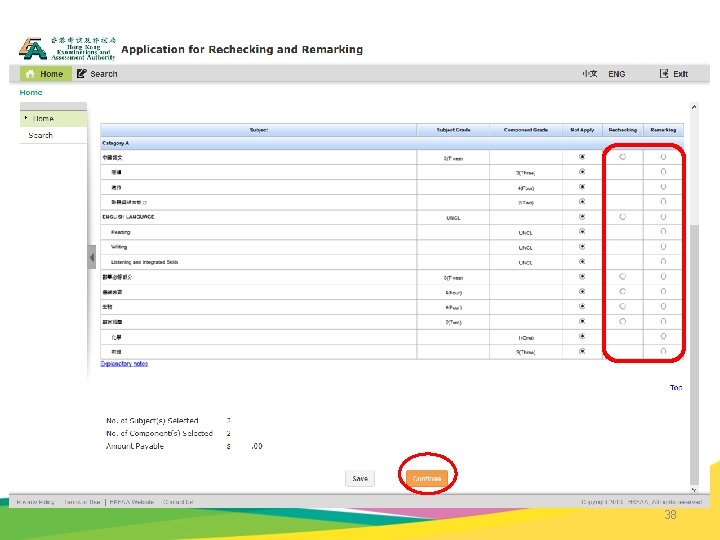Select Remarking for Listening and Integrated Skills

pos(663,261)
